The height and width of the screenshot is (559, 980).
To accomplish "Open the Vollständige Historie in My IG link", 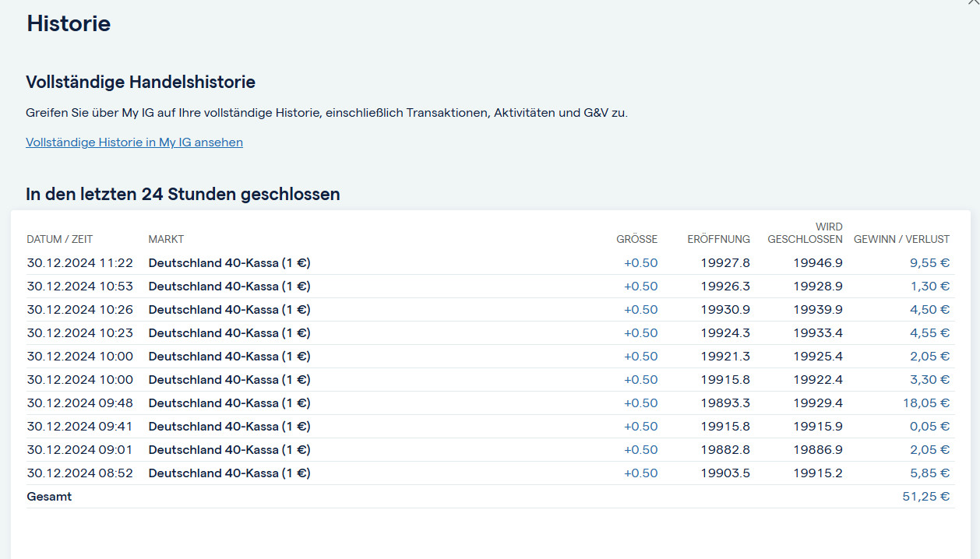I will [134, 142].
